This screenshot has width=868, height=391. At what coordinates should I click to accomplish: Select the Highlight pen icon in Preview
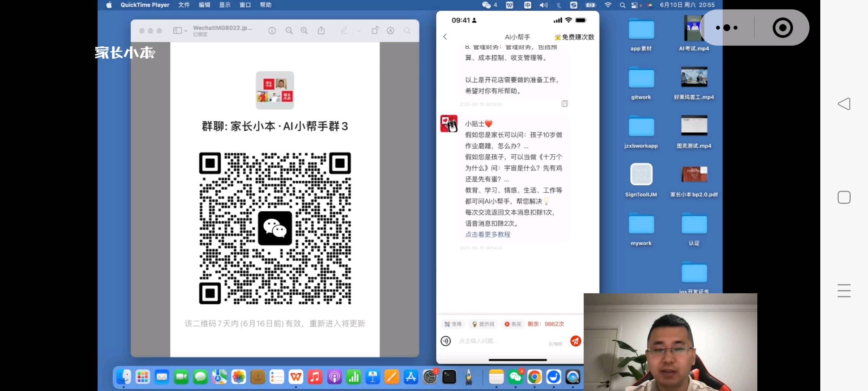pos(344,30)
